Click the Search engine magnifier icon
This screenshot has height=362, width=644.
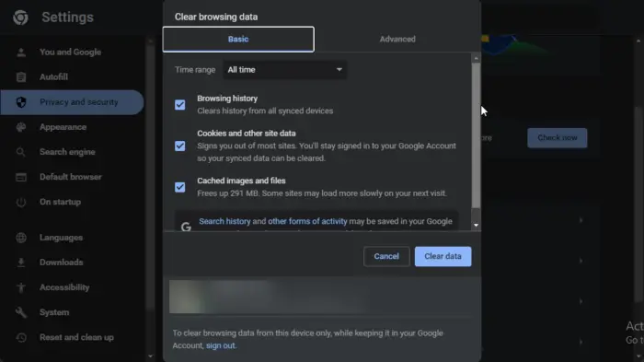click(x=21, y=152)
